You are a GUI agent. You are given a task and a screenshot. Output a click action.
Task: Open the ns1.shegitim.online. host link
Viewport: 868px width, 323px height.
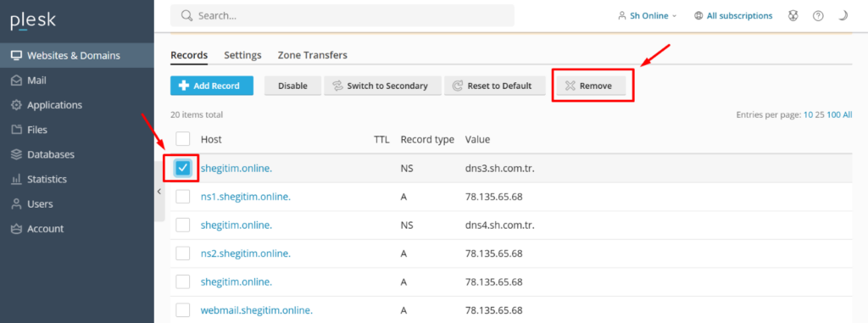tap(246, 196)
